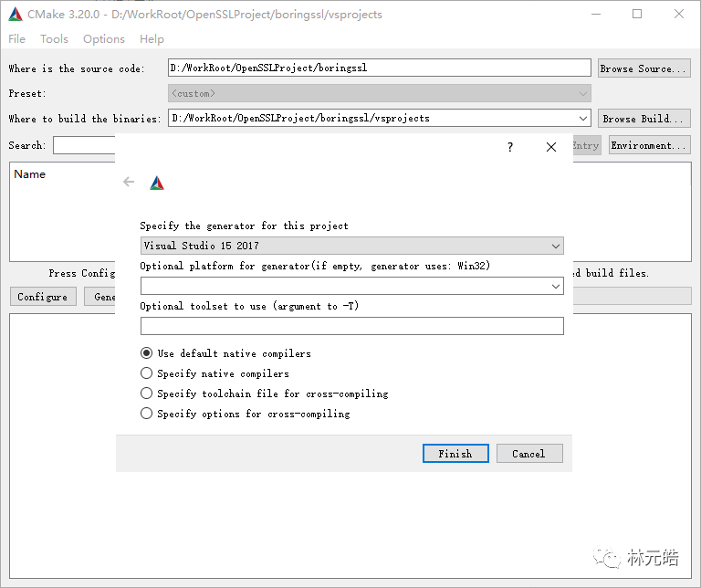Click the 'Specify the generator for this project' label
701x588 pixels.
tap(244, 226)
